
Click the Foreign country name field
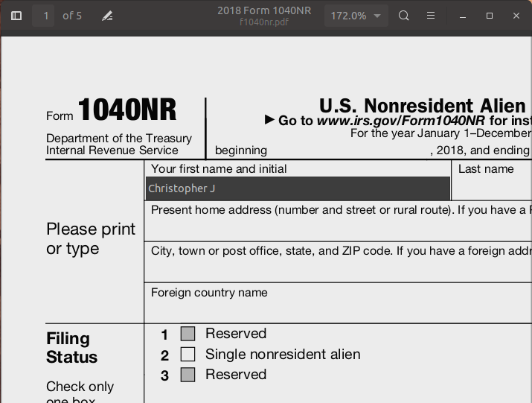point(338,311)
